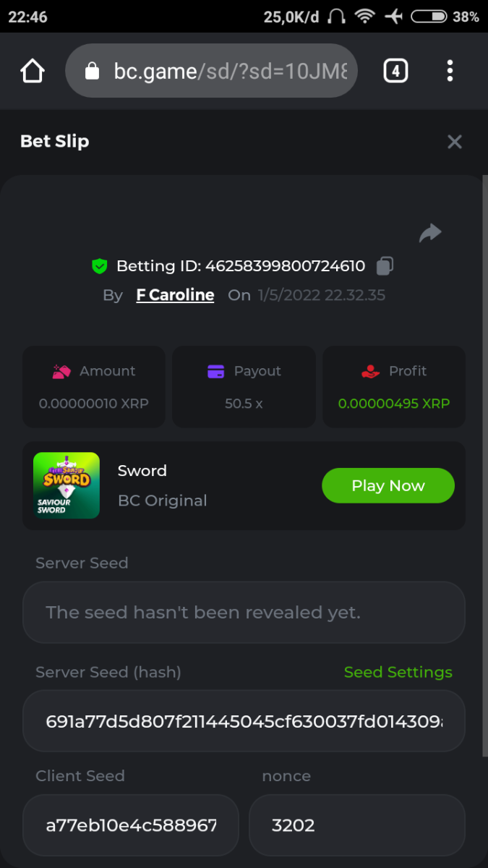Select the Server Seed hash field
Viewport: 488px width, 868px height.
point(244,721)
